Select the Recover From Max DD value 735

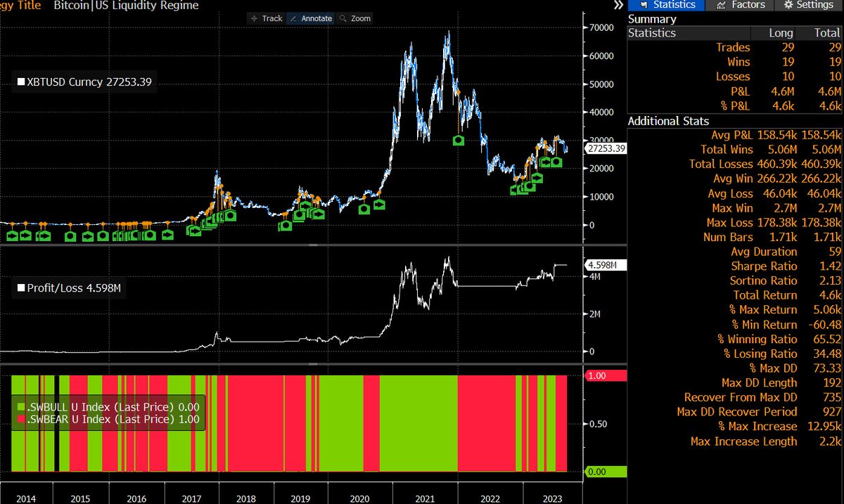832,398
